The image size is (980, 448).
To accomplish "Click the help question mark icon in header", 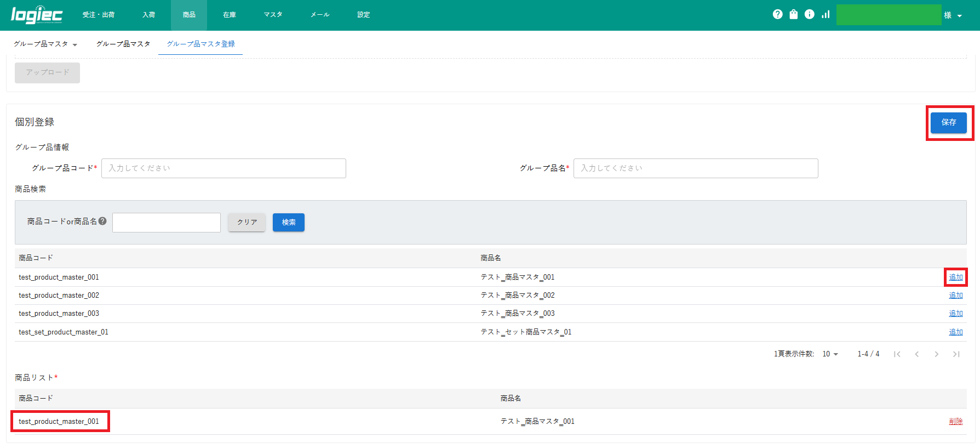I will [777, 14].
